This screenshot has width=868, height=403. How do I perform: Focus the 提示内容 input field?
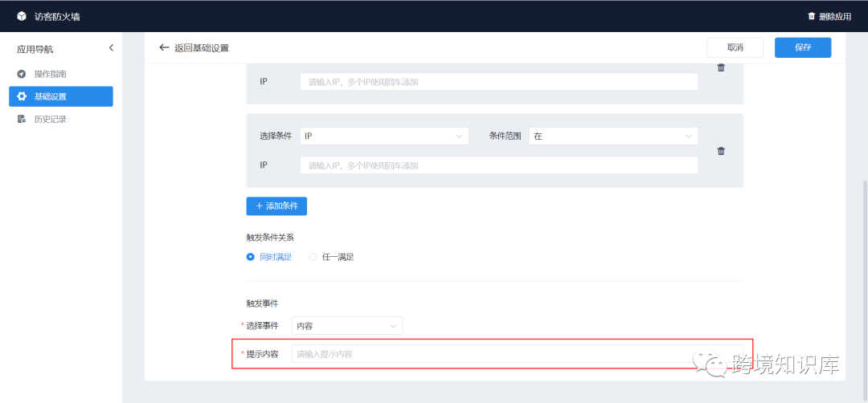518,354
